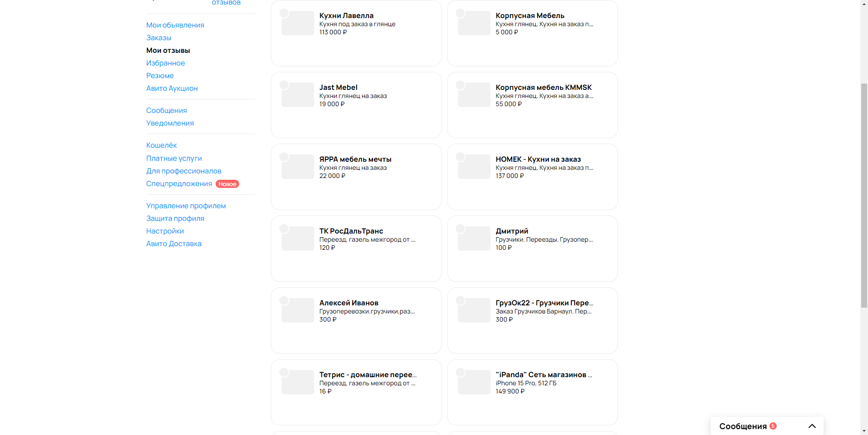Screen dimensions: 868x435
Task: Click the отзывов link at top
Action: (x=226, y=3)
